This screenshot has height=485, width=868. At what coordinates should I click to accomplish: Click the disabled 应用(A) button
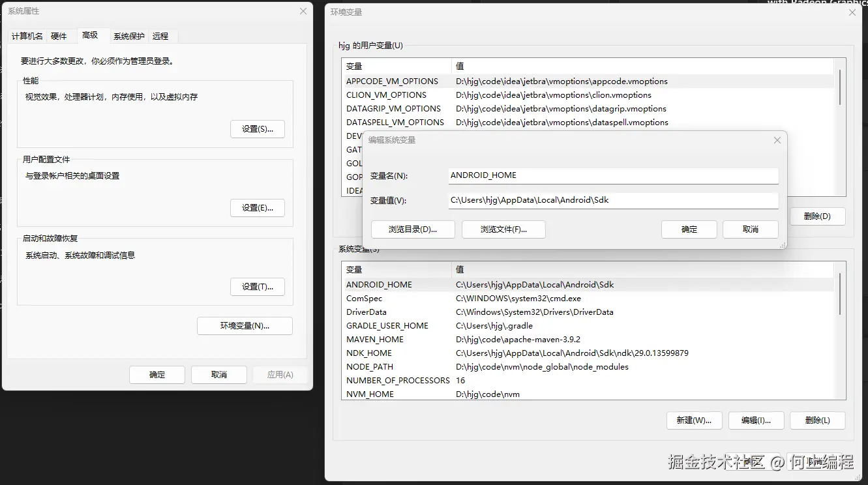tap(280, 375)
